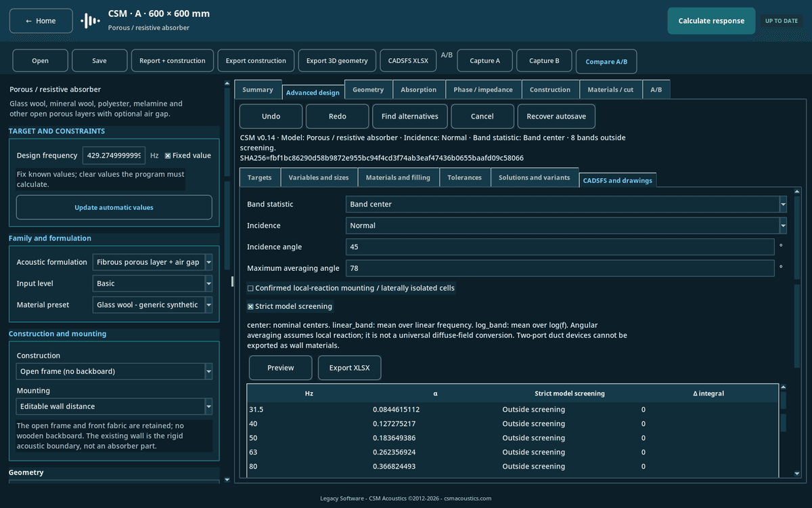Viewport: 812px width, 508px height.
Task: Click the Save button
Action: coord(99,61)
